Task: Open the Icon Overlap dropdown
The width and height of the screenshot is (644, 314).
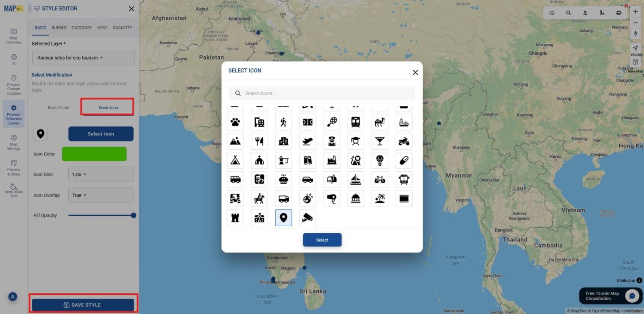Action: pos(100,195)
